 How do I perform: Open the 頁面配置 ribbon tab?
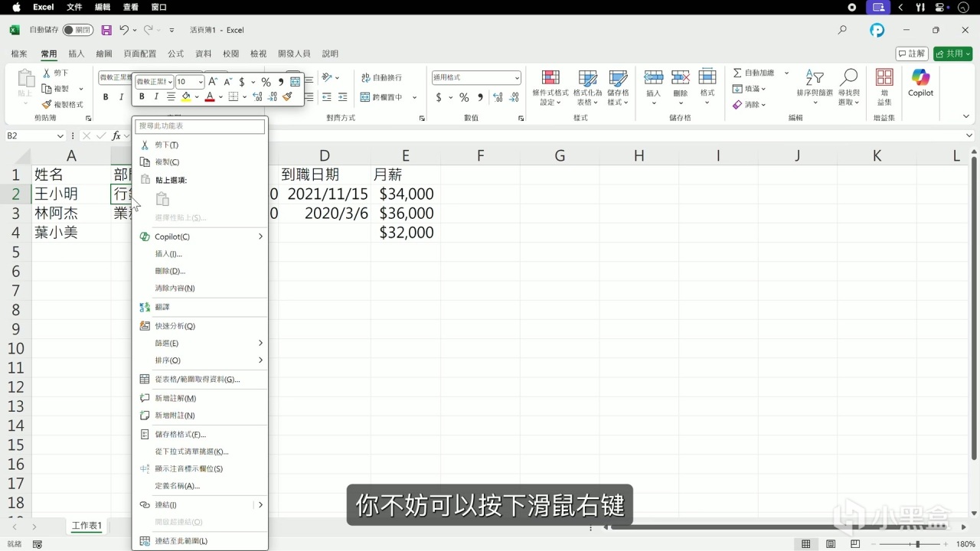coord(140,54)
